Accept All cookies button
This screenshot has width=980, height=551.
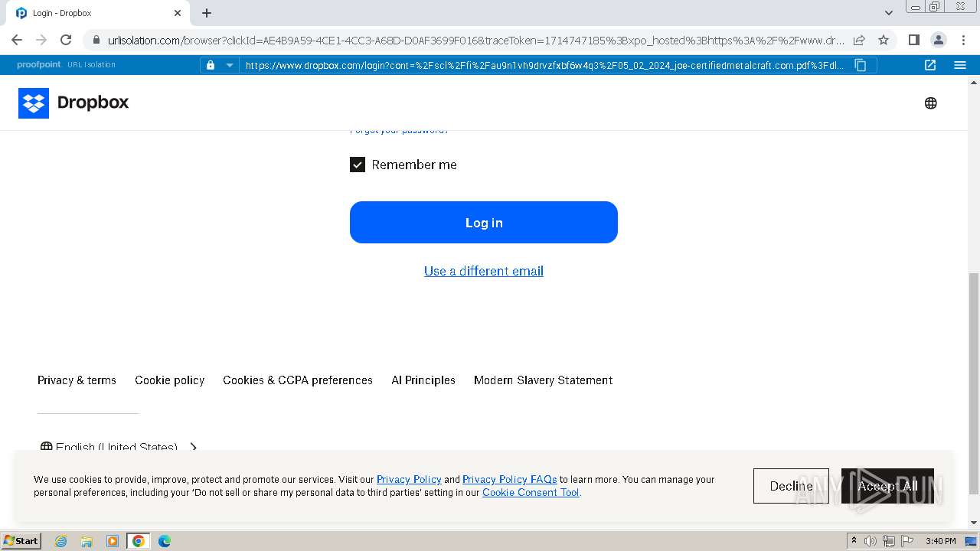[x=887, y=486]
